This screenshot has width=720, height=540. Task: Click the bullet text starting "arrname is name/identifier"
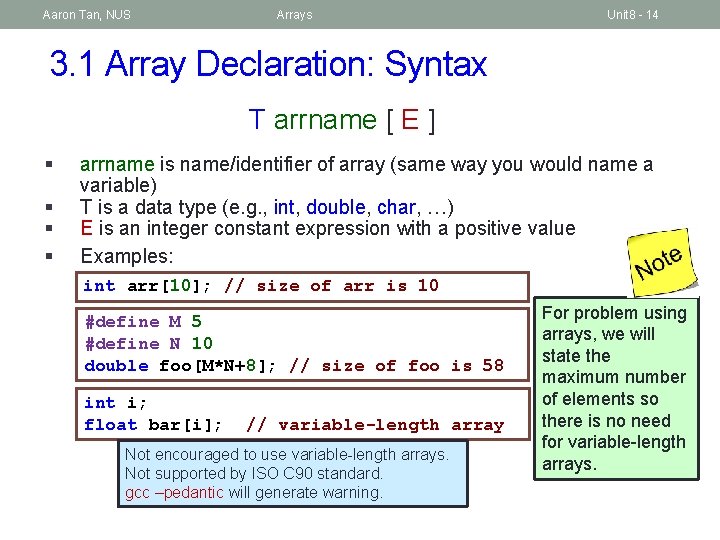click(x=366, y=174)
